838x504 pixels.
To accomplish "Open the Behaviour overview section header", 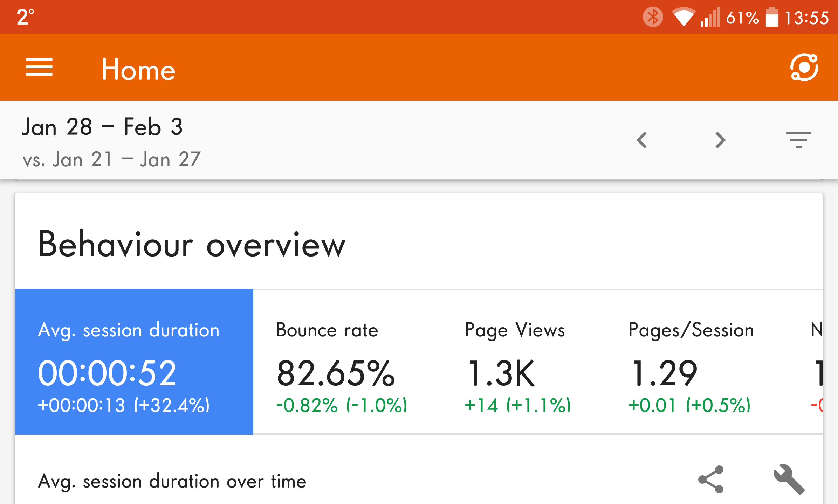I will 192,245.
